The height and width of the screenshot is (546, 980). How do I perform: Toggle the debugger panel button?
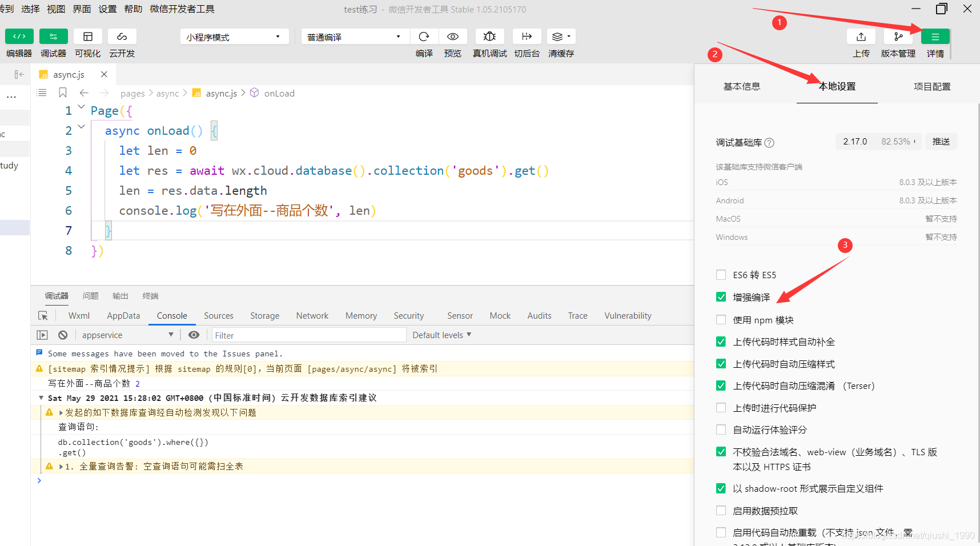(x=54, y=37)
